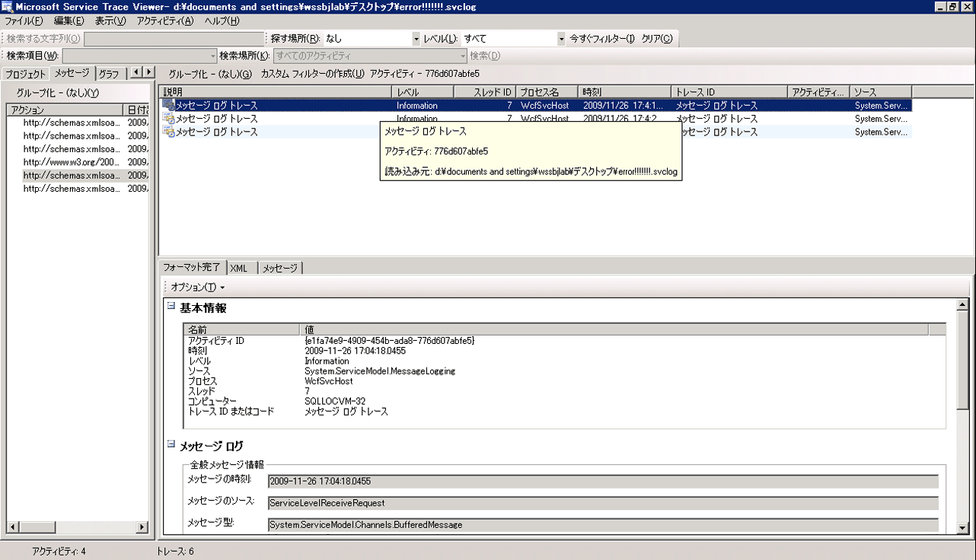Open the 編集(E) menu

pos(69,21)
